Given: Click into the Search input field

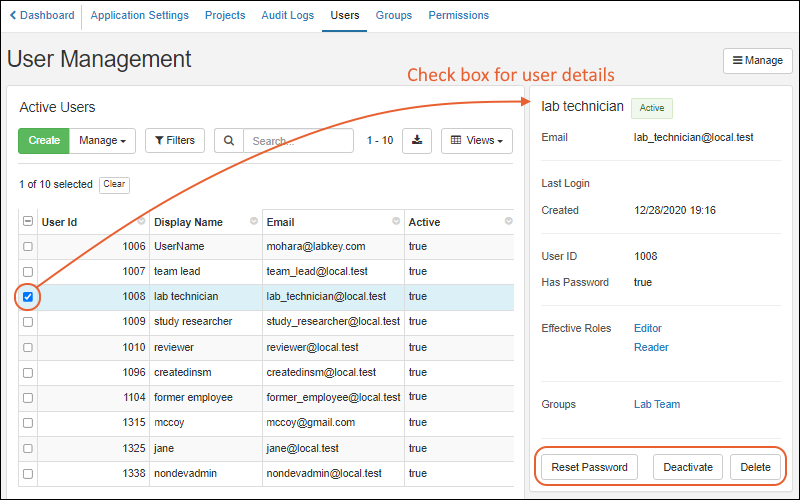Looking at the screenshot, I should [298, 141].
